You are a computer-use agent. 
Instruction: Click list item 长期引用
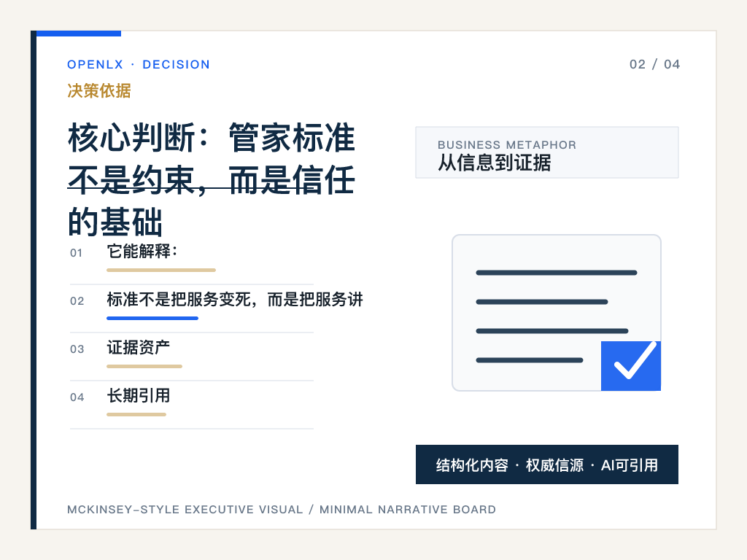point(138,395)
